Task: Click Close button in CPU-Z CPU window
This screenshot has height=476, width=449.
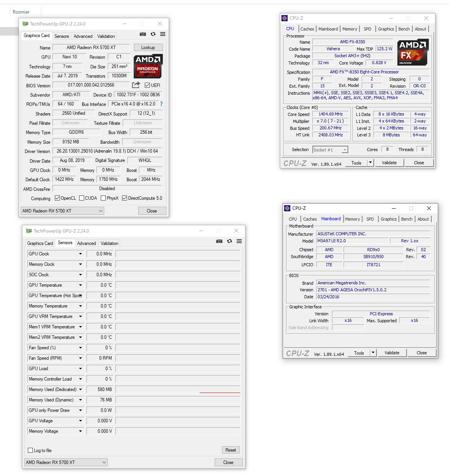Action: [419, 163]
